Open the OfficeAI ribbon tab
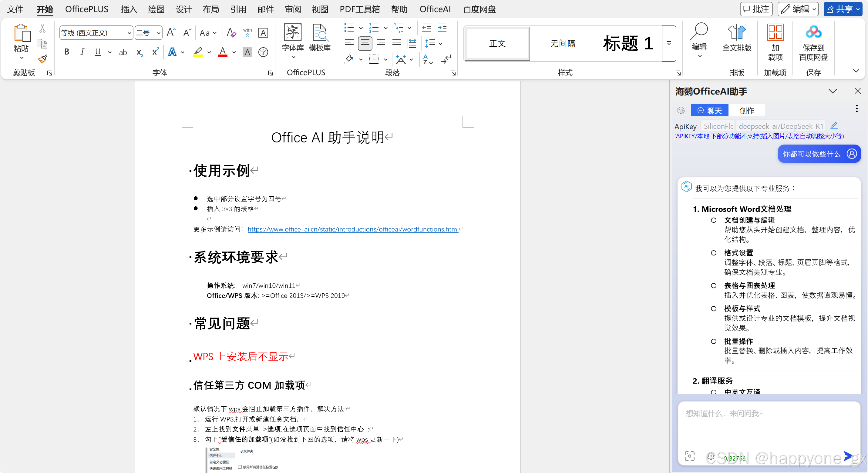This screenshot has width=868, height=473. [435, 9]
